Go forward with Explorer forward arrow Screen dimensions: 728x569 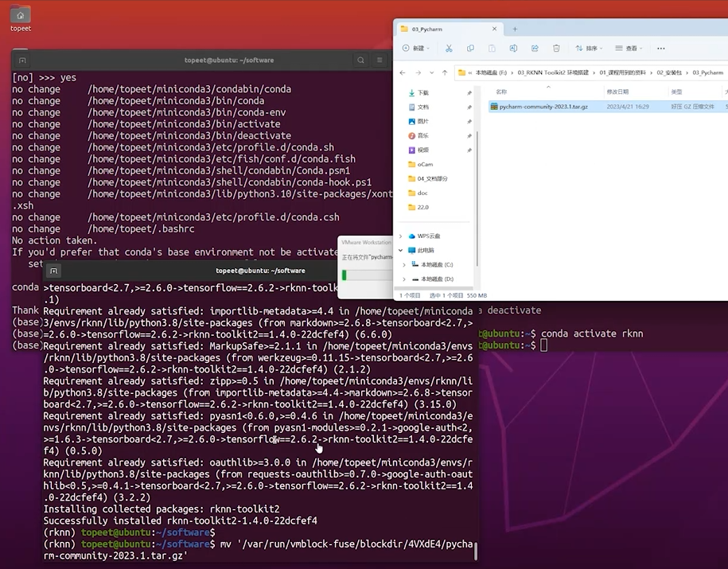tap(418, 72)
